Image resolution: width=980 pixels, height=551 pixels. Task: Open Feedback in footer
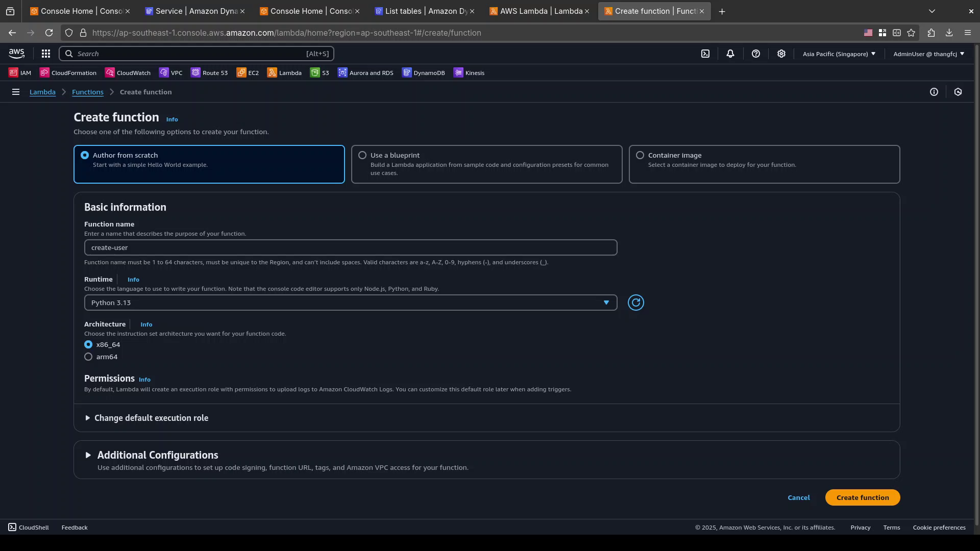tap(75, 528)
